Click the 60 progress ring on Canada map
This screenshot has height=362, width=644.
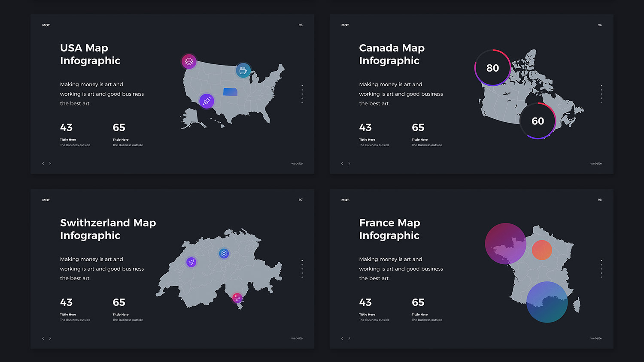click(538, 121)
